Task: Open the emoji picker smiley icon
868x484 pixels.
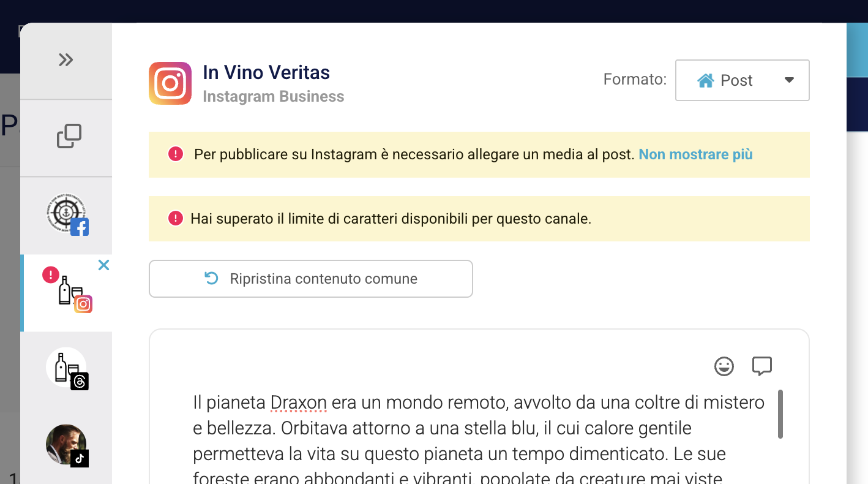Action: 724,366
